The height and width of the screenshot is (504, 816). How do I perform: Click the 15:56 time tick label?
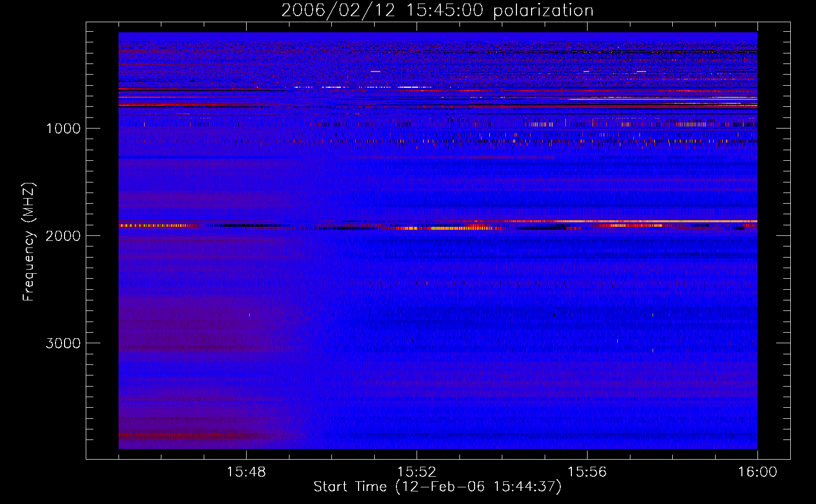tap(587, 472)
